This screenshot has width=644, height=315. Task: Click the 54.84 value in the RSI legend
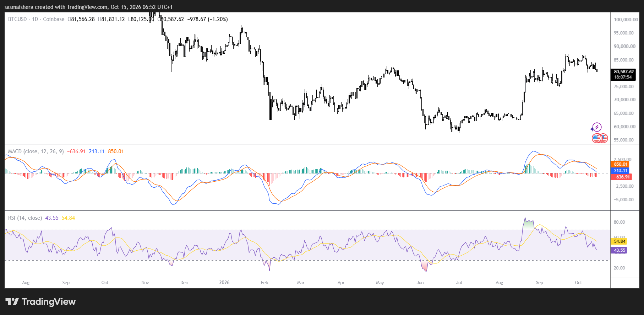point(68,218)
